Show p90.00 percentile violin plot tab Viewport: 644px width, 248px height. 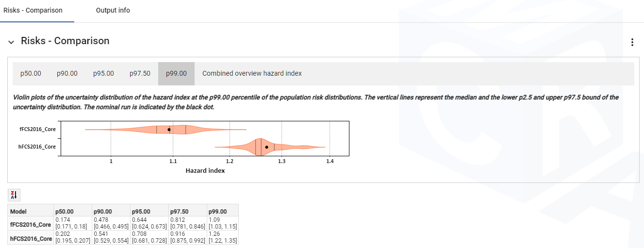[x=67, y=74]
